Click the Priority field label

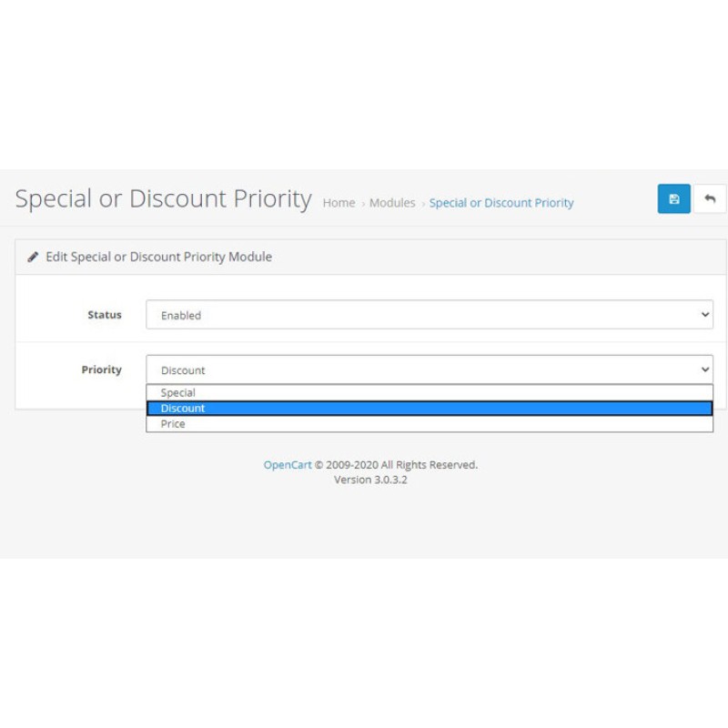(x=102, y=369)
